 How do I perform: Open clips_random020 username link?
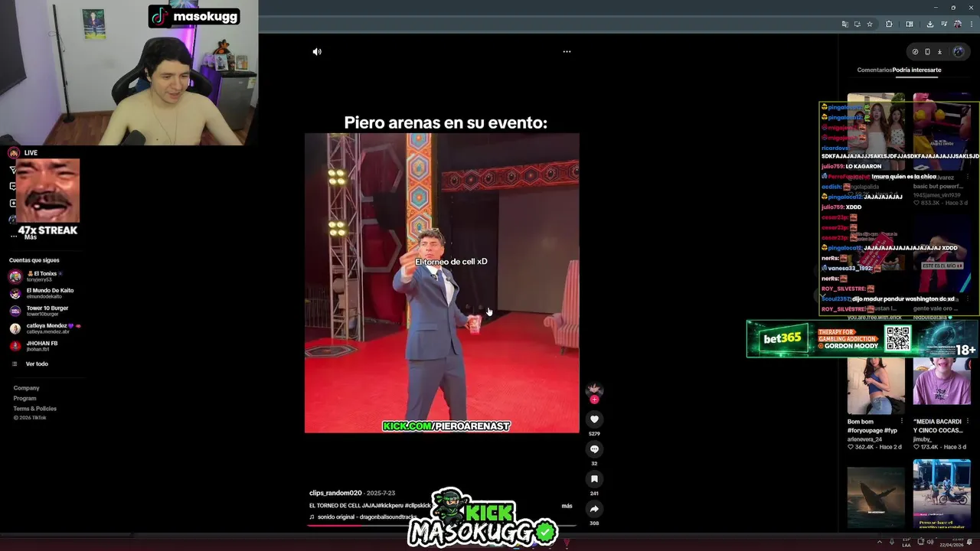pos(335,493)
